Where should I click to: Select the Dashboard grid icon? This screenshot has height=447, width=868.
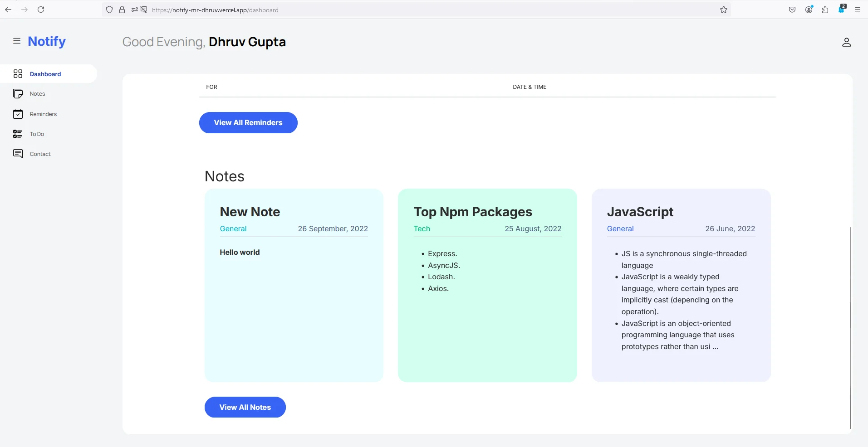18,74
